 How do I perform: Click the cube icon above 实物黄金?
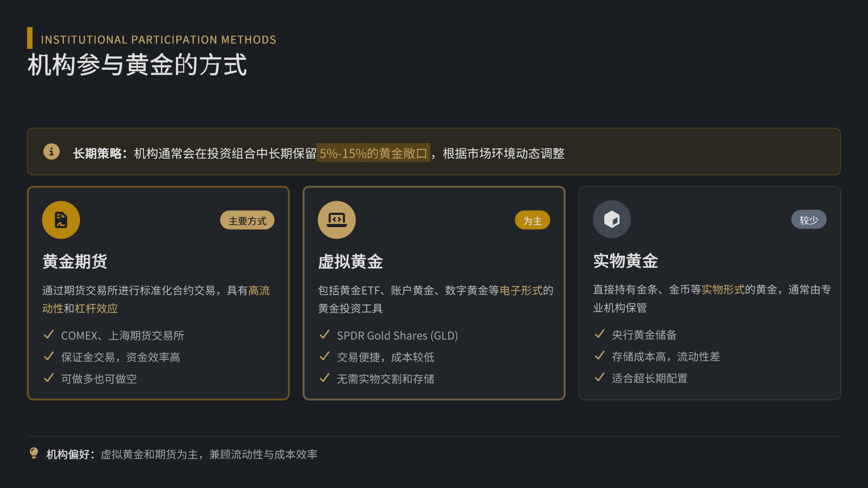point(612,219)
